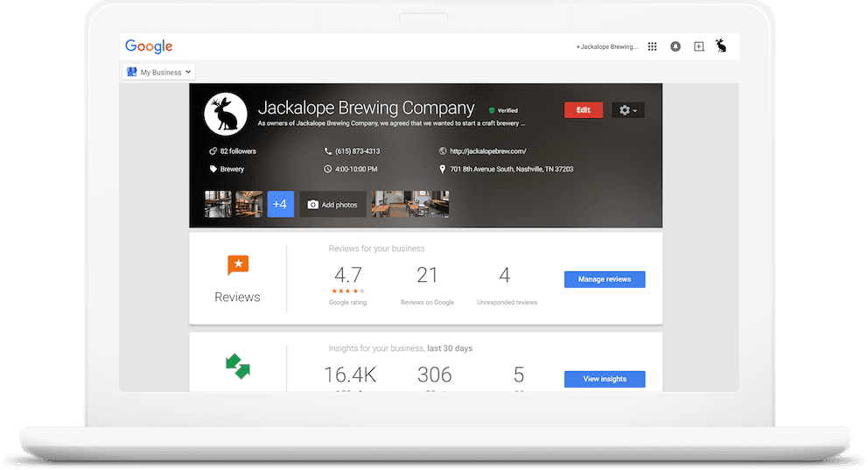Screen dimensions: 868x470
Task: Click the Google logo
Action: point(149,46)
